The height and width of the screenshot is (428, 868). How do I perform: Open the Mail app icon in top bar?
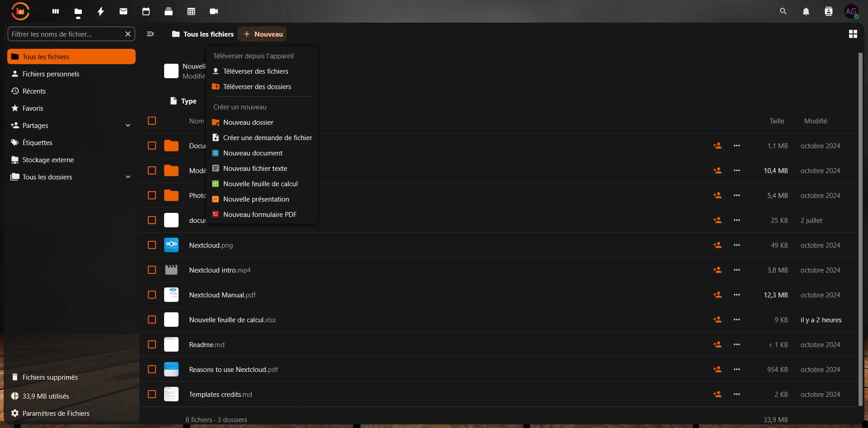(123, 11)
